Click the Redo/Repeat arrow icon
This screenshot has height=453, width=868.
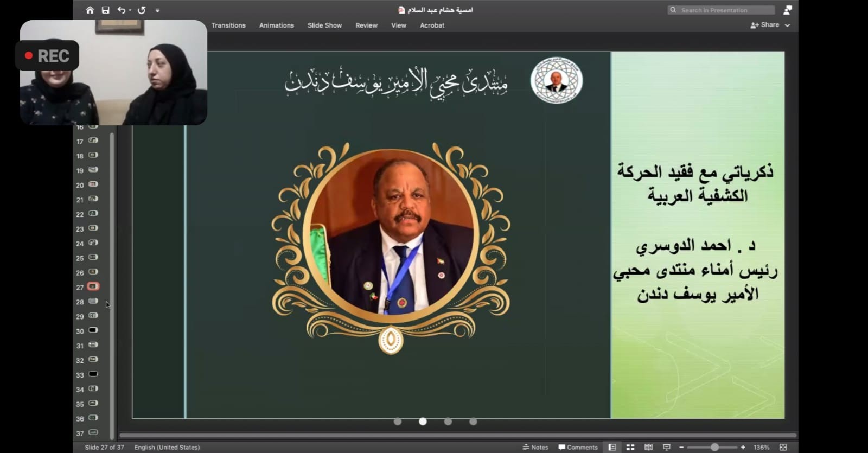click(142, 10)
